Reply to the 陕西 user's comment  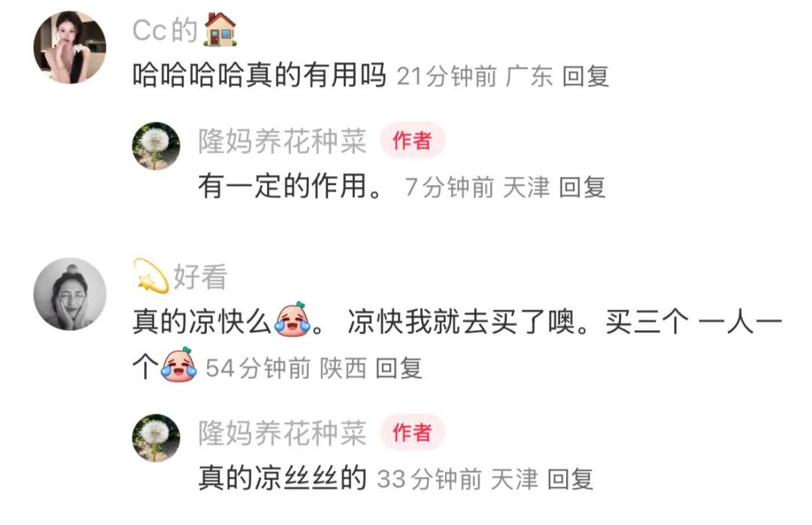pyautogui.click(x=398, y=369)
